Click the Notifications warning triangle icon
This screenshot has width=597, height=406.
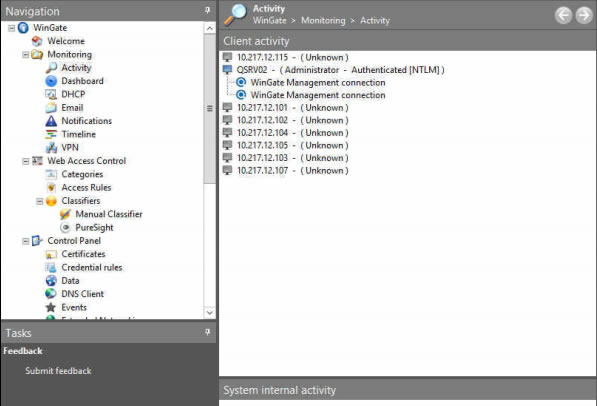point(51,121)
